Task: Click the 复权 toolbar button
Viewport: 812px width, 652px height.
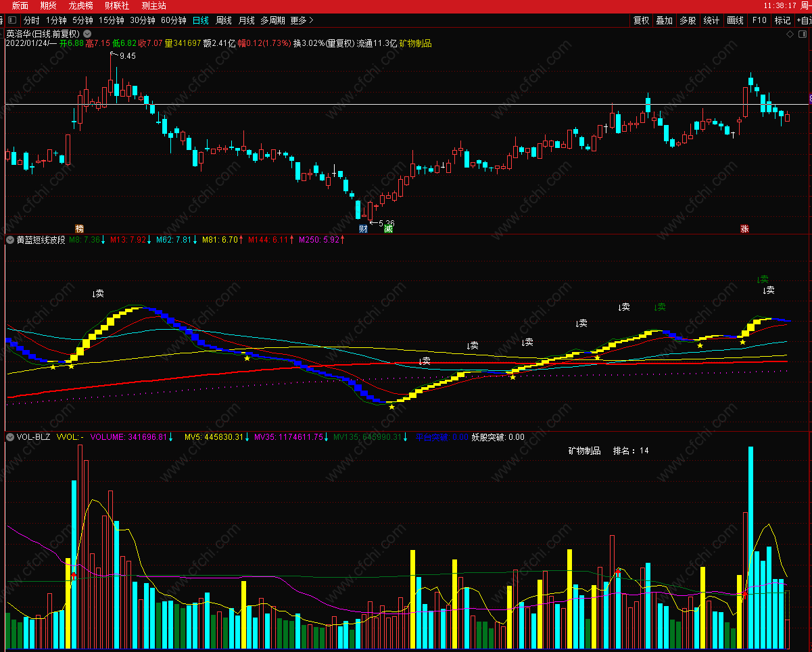Action: tap(641, 20)
